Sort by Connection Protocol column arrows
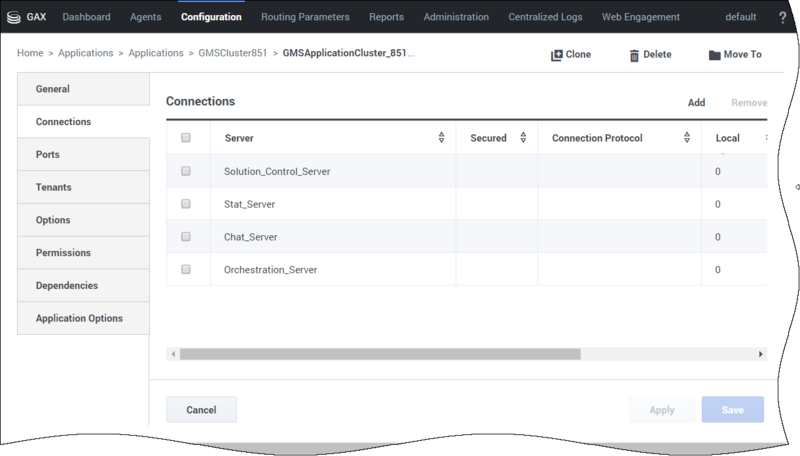This screenshot has height=456, width=800. [x=687, y=138]
